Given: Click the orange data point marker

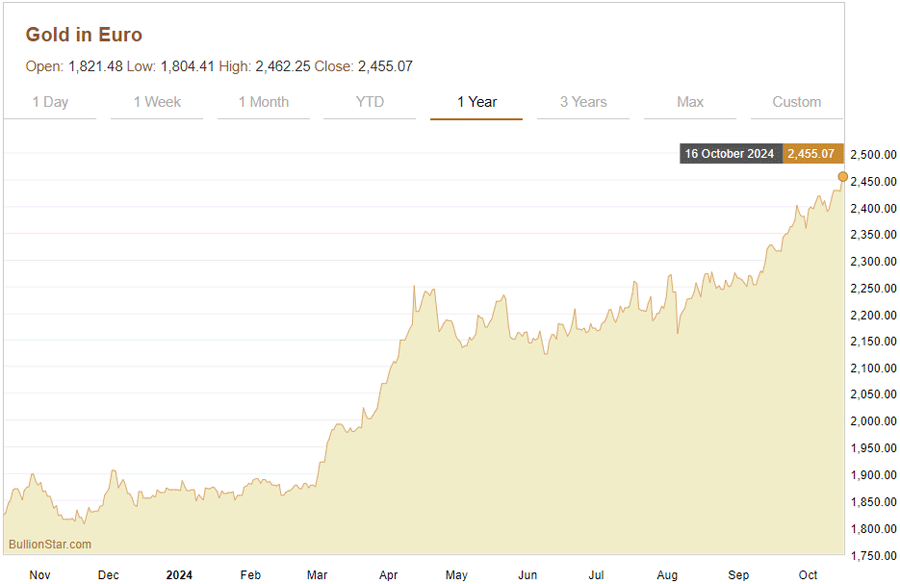Looking at the screenshot, I should click(x=842, y=177).
